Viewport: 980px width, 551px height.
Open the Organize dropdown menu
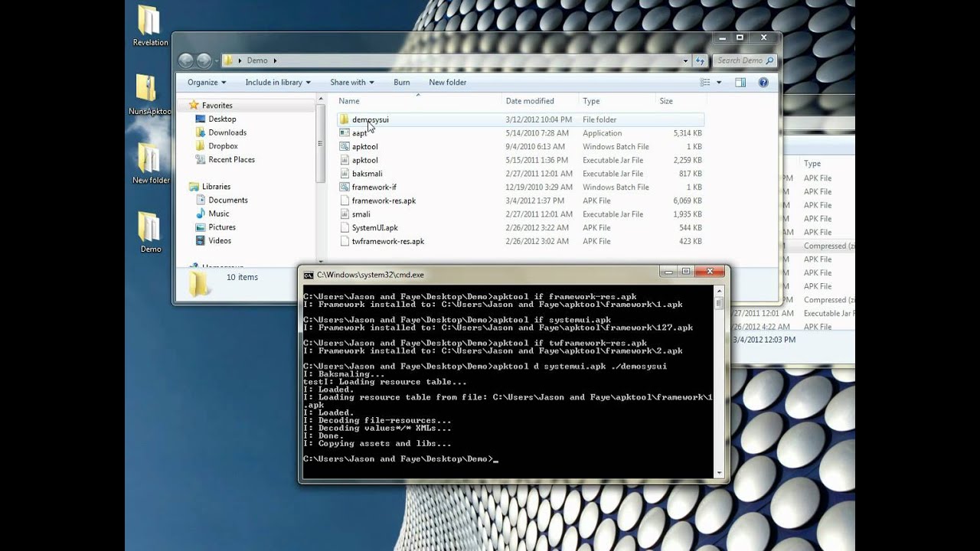click(207, 82)
